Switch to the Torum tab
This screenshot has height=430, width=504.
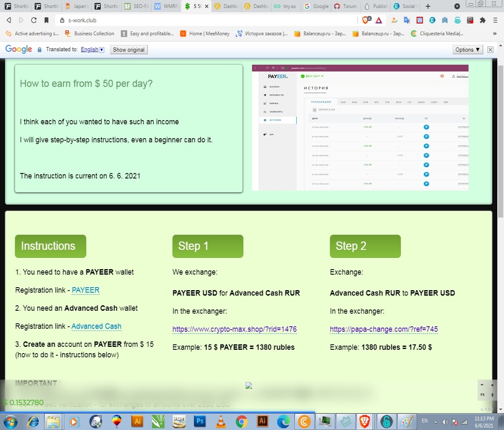click(x=346, y=6)
